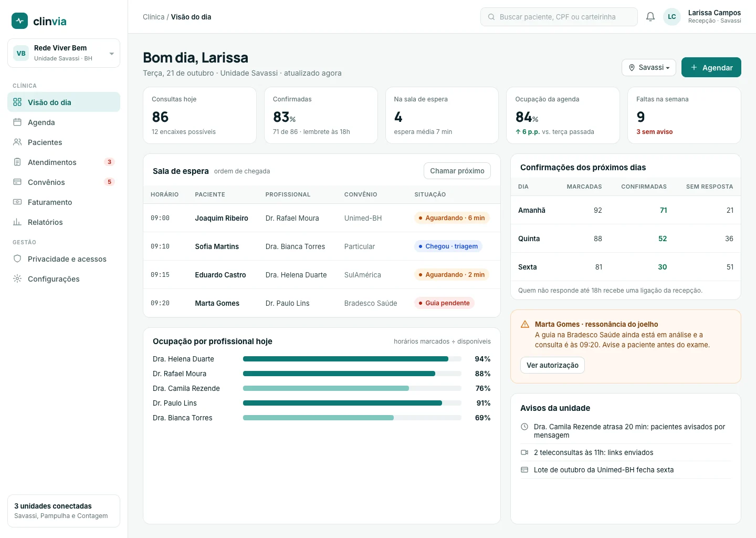Click the Relatórios chart icon
Screen dimensions: 756x538
[17, 222]
